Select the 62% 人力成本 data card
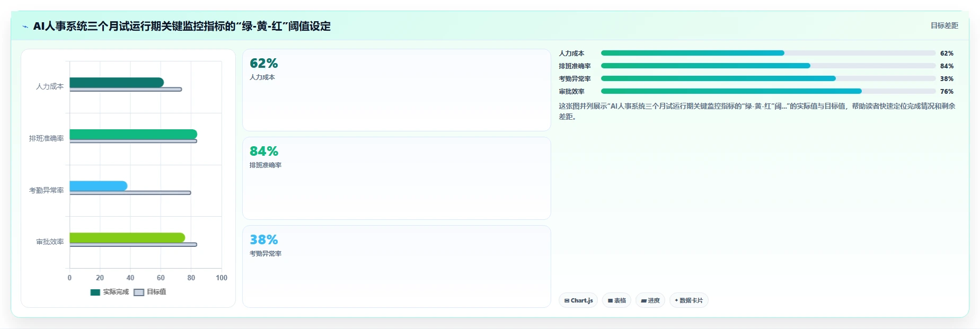The height and width of the screenshot is (329, 980). (396, 90)
